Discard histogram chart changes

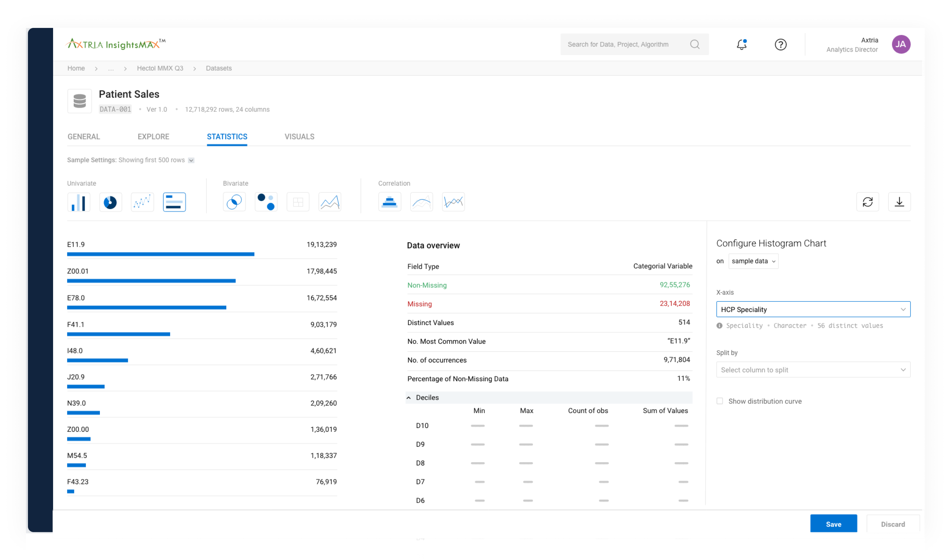893,524
